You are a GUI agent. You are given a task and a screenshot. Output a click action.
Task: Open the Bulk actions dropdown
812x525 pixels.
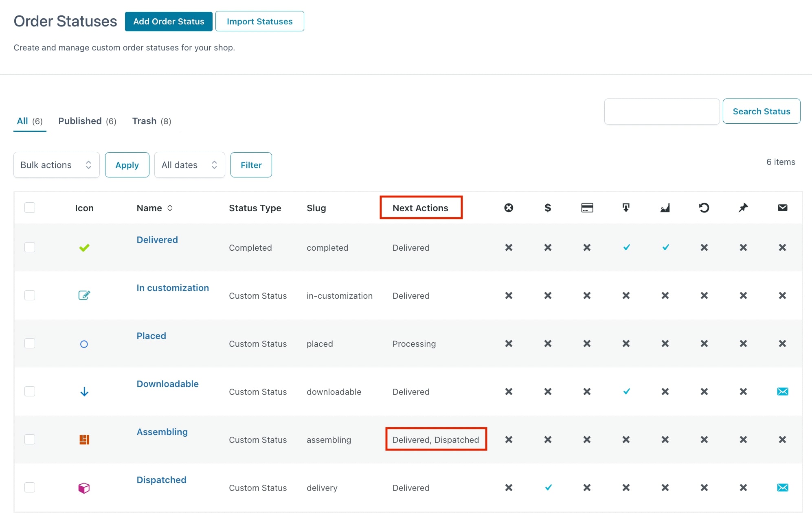pos(57,165)
